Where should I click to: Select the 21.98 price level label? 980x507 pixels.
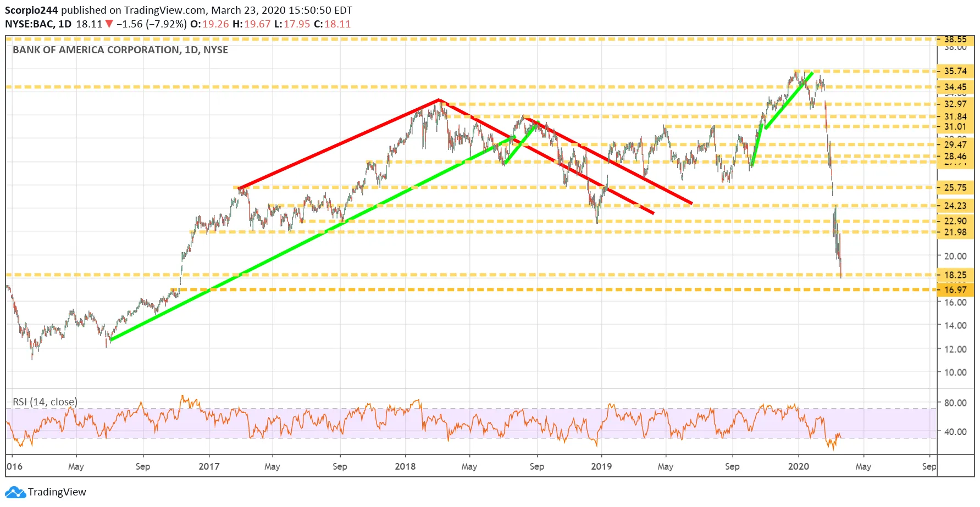(x=955, y=232)
